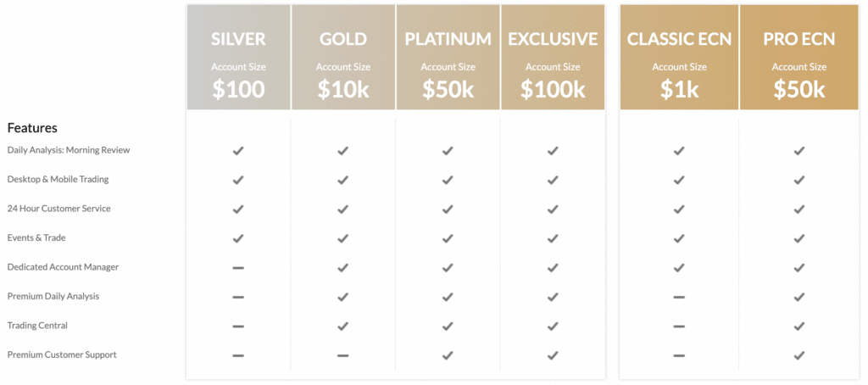Click Classic ECN's Events & Trade checkmark
The width and height of the screenshot is (868, 385).
pos(679,238)
